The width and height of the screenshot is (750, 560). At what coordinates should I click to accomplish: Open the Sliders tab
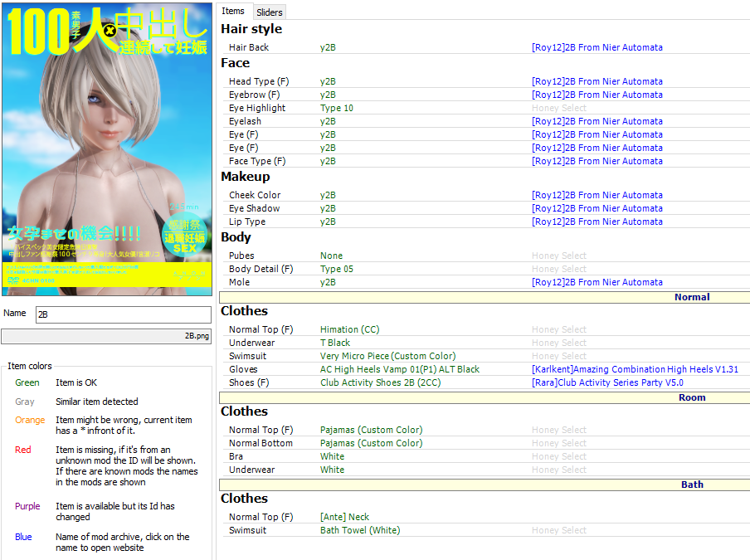click(270, 12)
